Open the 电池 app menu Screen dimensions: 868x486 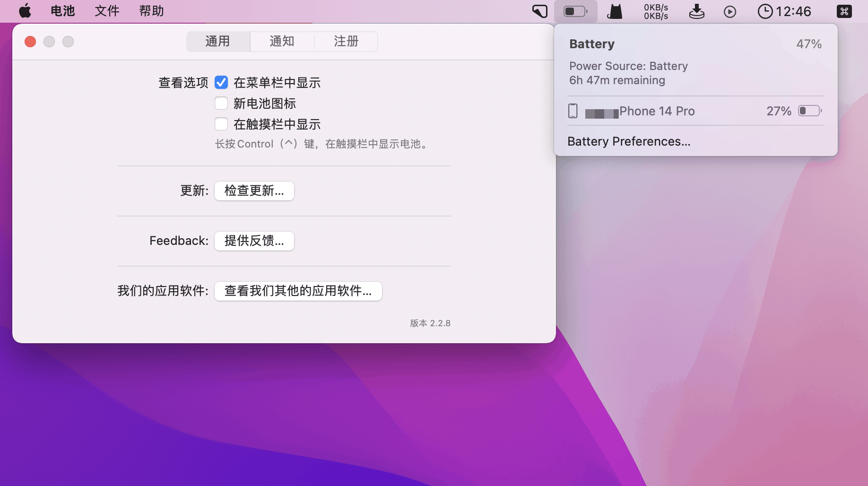[x=63, y=11]
